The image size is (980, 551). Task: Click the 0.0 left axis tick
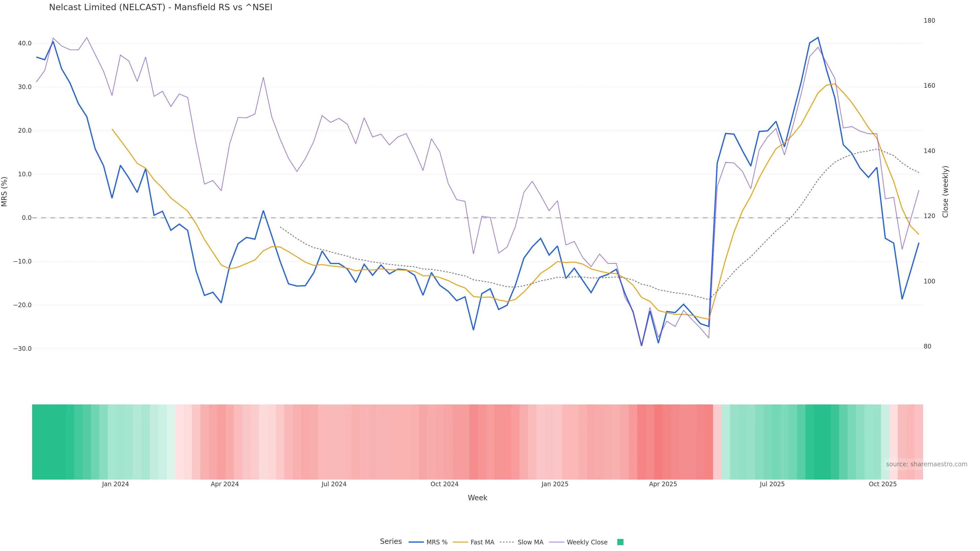27,218
